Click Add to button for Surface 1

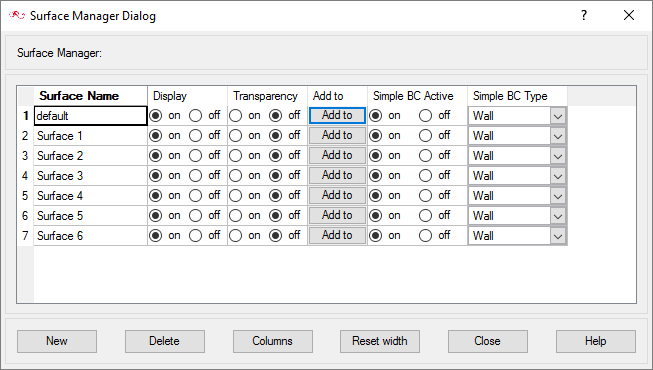pyautogui.click(x=337, y=135)
